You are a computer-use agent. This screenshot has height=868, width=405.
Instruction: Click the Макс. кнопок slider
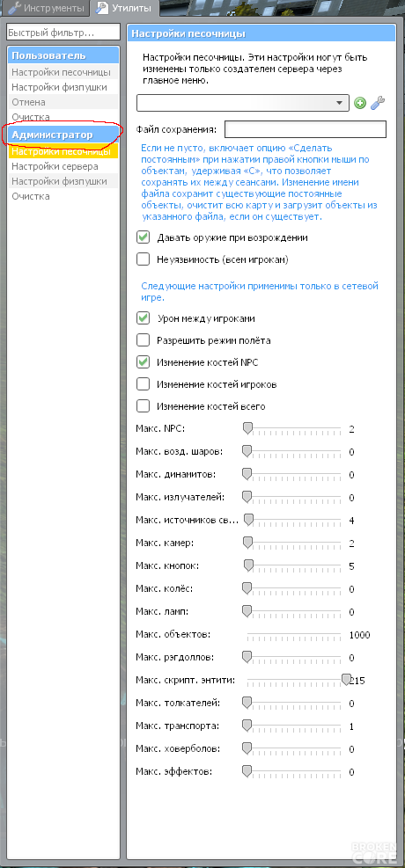click(x=294, y=565)
